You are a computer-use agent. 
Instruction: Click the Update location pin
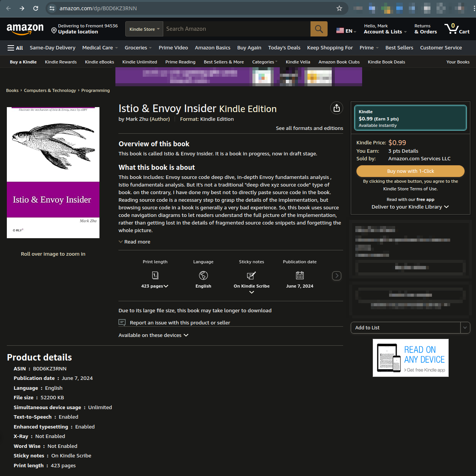click(54, 30)
